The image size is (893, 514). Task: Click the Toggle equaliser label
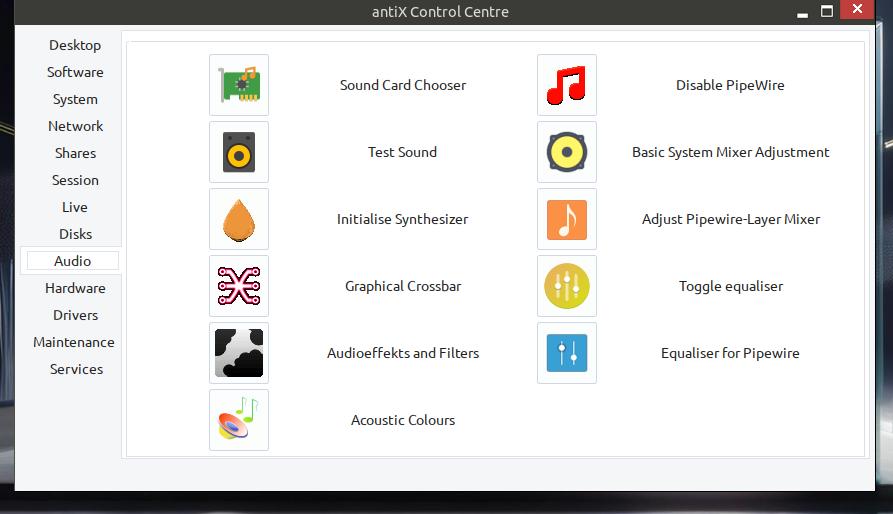pyautogui.click(x=731, y=286)
